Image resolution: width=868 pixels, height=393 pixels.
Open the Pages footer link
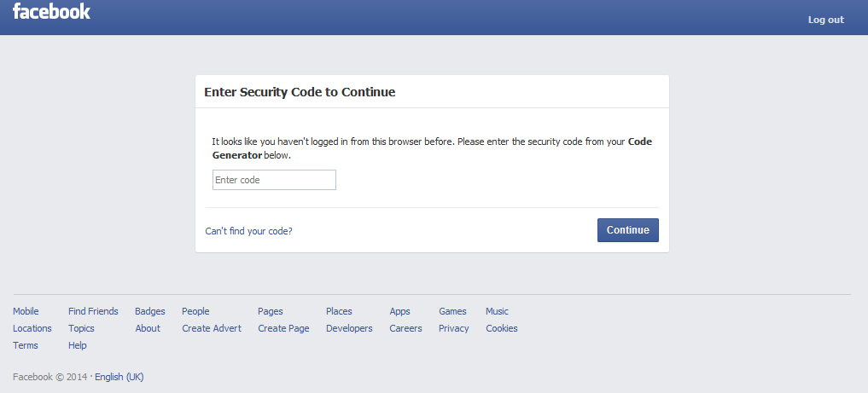(x=271, y=311)
